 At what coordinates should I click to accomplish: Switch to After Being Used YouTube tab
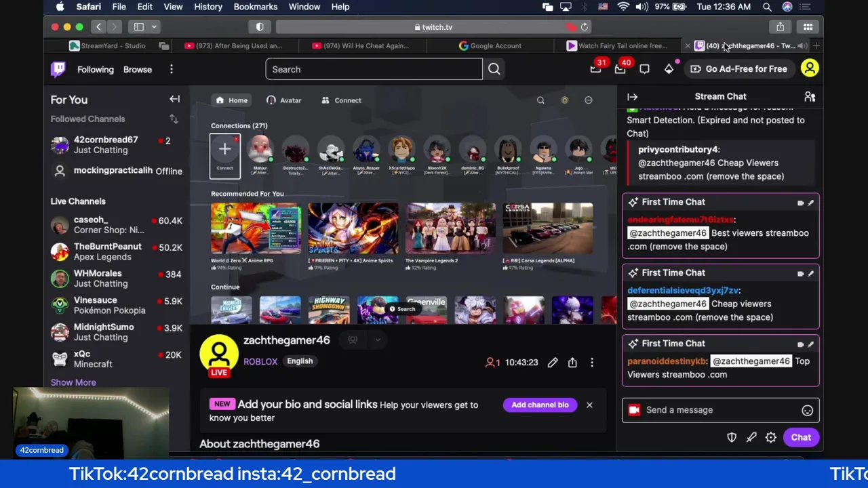point(234,46)
